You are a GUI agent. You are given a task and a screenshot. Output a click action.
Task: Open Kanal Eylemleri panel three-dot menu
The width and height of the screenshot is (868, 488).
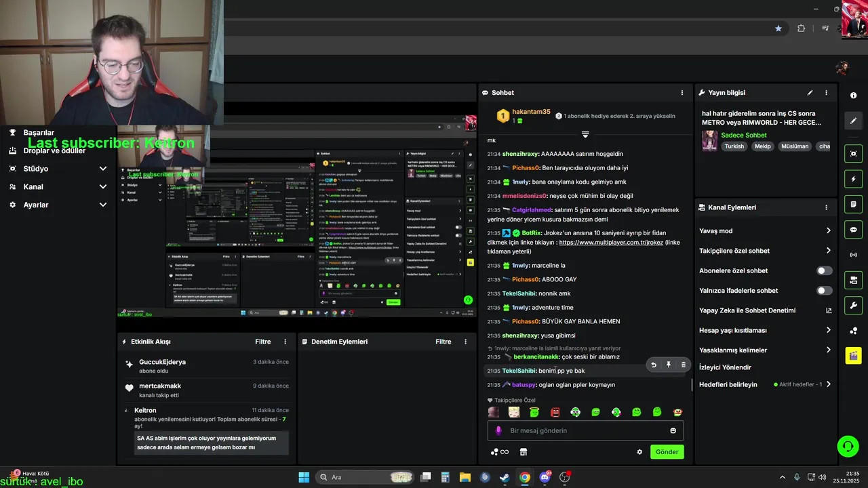click(826, 207)
